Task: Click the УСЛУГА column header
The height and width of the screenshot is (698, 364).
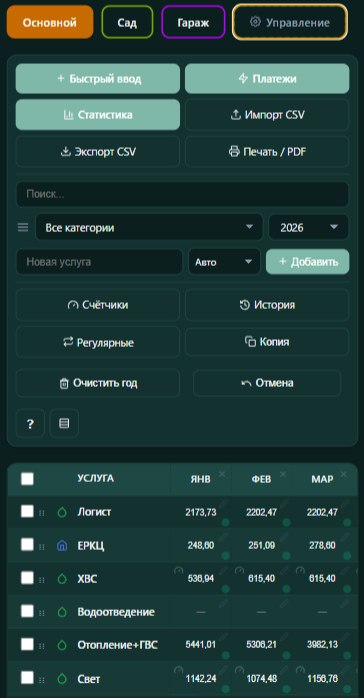Action: (95, 479)
